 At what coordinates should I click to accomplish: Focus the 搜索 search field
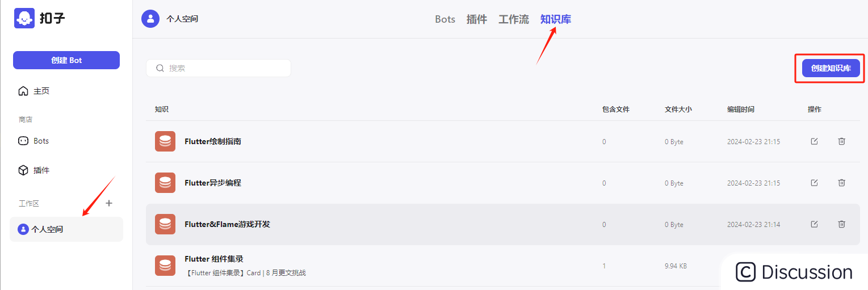point(219,68)
